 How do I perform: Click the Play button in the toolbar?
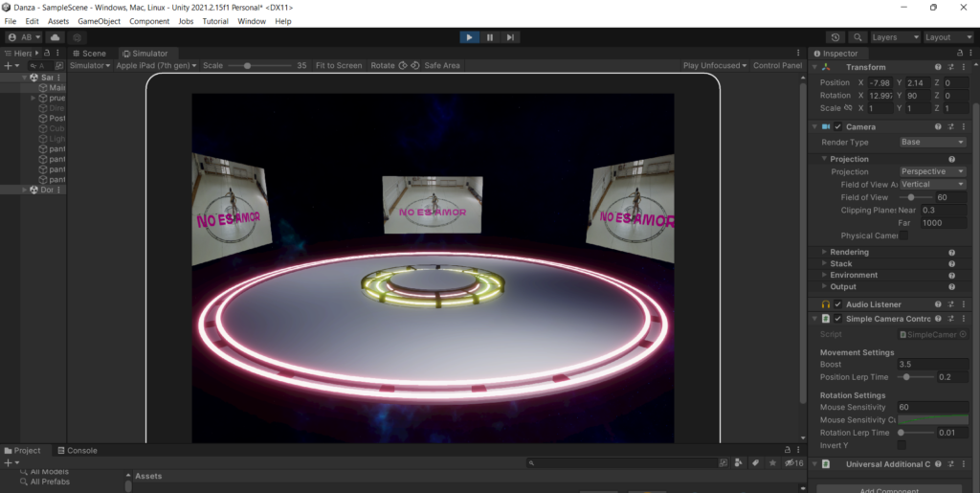coord(469,37)
